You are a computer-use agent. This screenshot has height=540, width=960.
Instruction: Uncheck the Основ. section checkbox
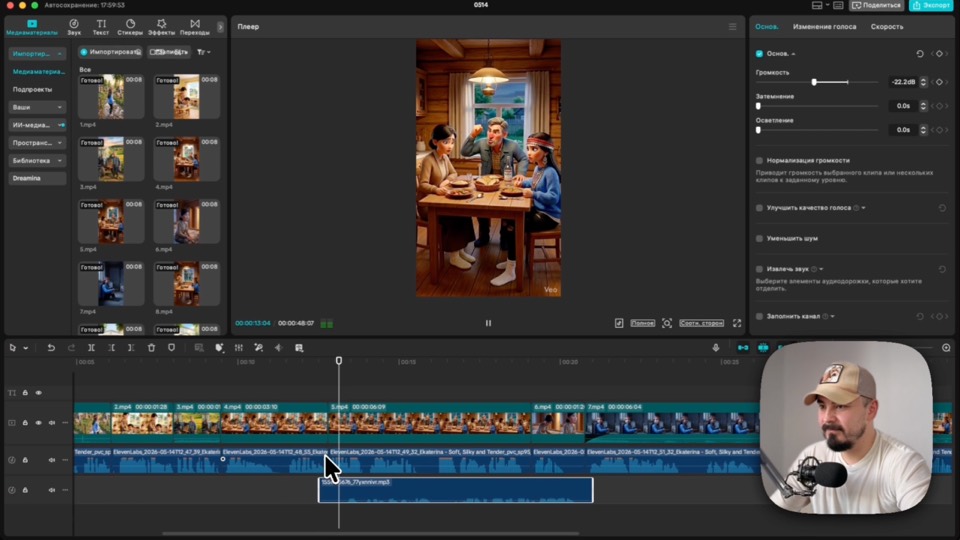[759, 54]
